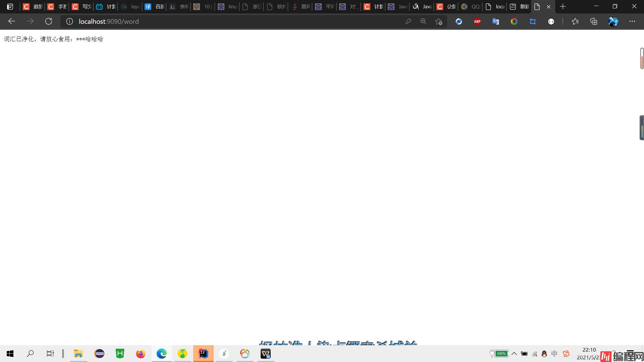
Task: View site information for localhost
Action: point(69,21)
